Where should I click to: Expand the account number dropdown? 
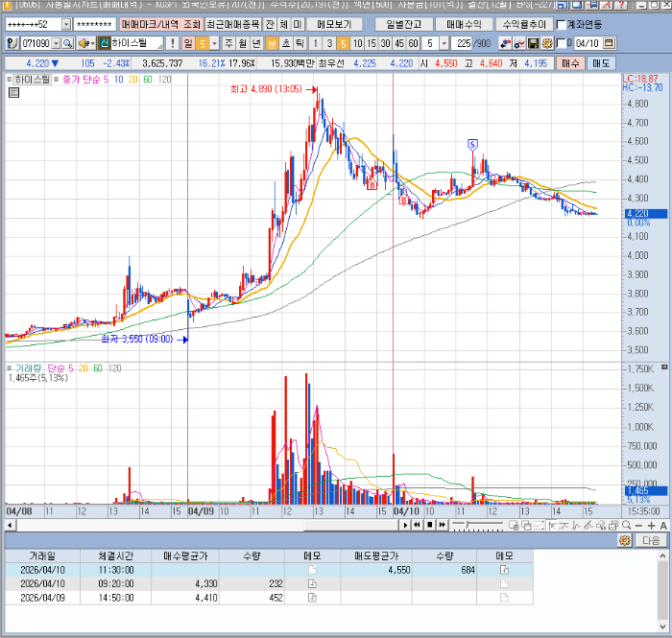tap(66, 24)
